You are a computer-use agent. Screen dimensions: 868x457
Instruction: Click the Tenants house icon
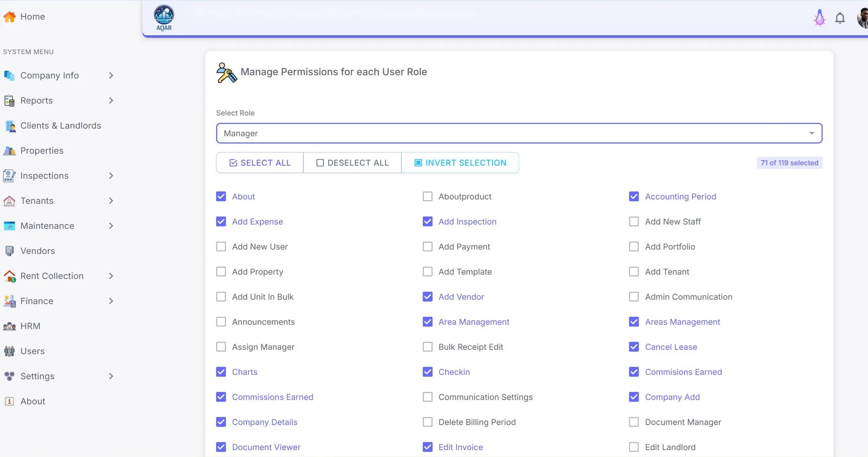coord(9,201)
